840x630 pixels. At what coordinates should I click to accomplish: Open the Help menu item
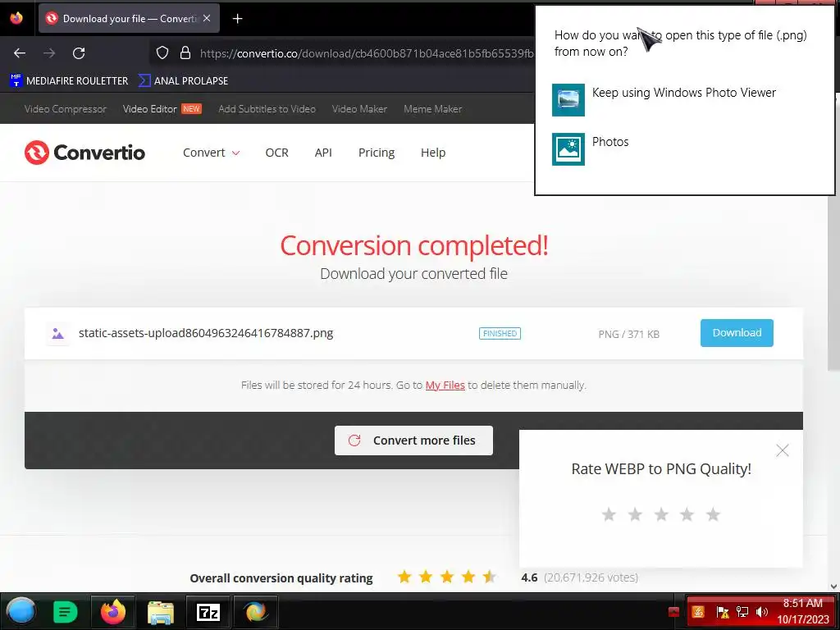tap(433, 153)
